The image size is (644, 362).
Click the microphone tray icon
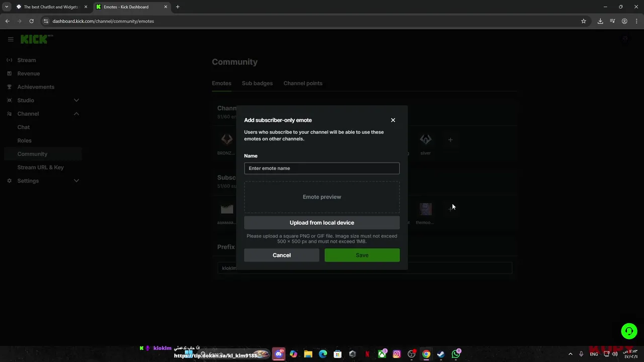tap(581, 354)
